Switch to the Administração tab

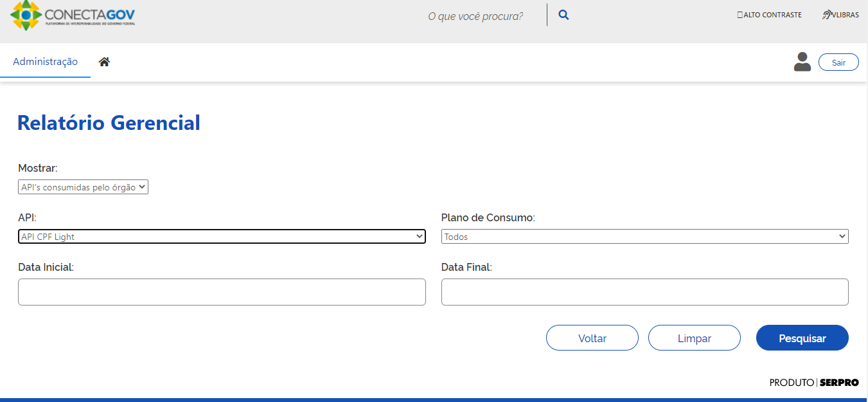point(45,61)
